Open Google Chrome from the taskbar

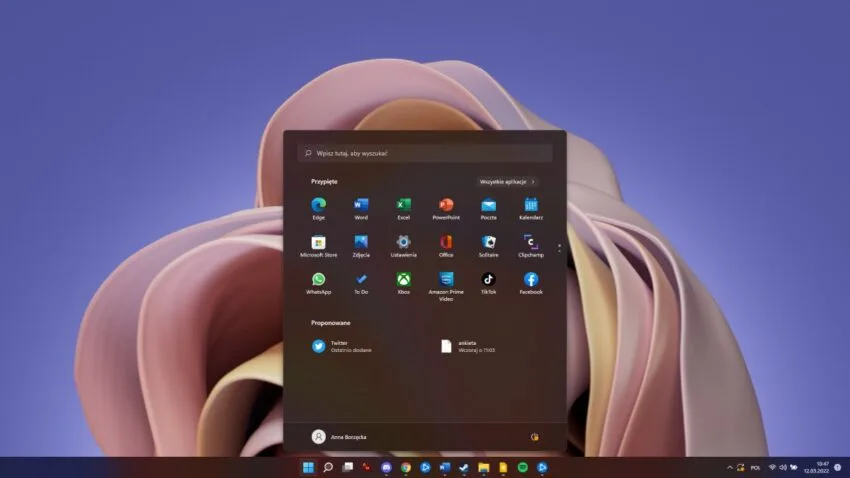tap(405, 467)
